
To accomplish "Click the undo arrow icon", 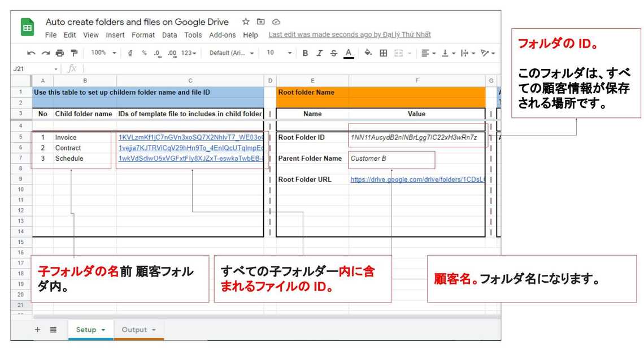I will (31, 53).
